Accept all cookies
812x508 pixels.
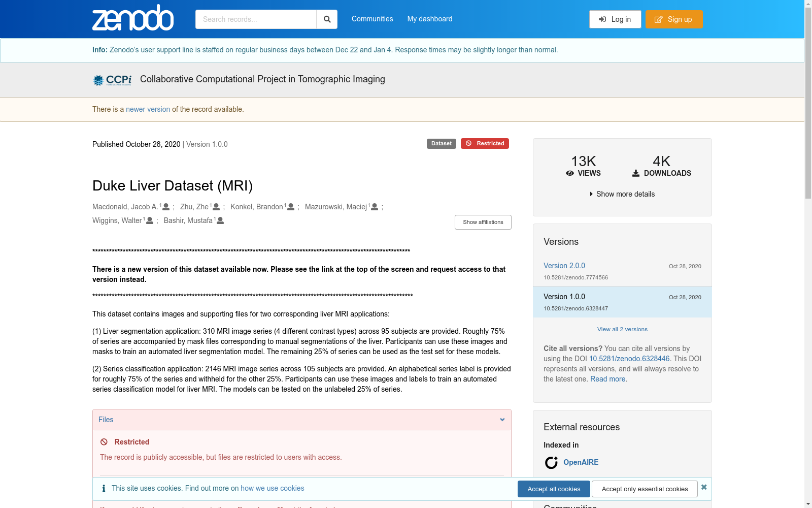(x=554, y=489)
